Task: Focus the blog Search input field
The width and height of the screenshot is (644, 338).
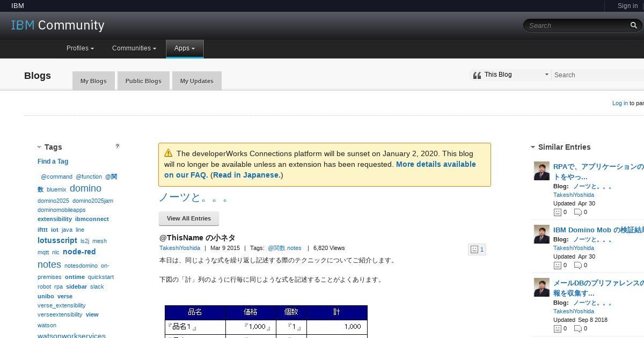Action: [x=598, y=75]
